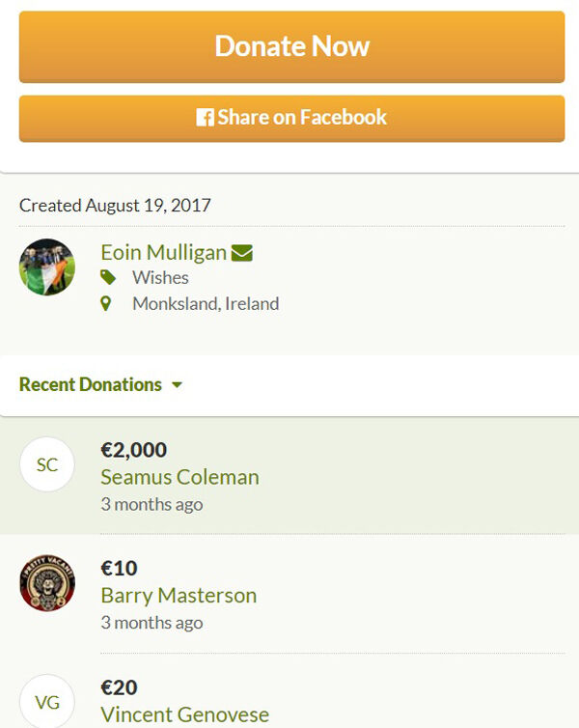Click the Recent Donations heading
The width and height of the screenshot is (579, 728).
91,384
